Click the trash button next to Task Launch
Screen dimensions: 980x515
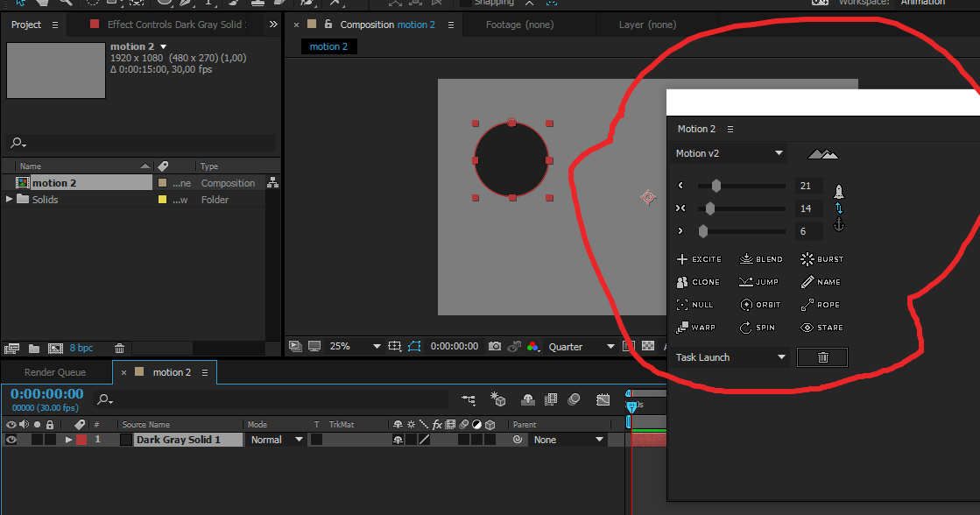[x=822, y=356]
